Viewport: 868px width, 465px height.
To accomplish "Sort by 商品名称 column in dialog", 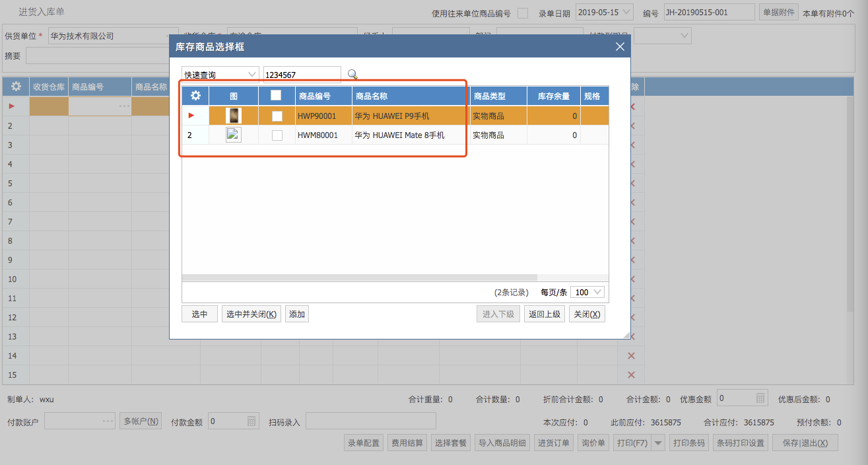I will [411, 96].
